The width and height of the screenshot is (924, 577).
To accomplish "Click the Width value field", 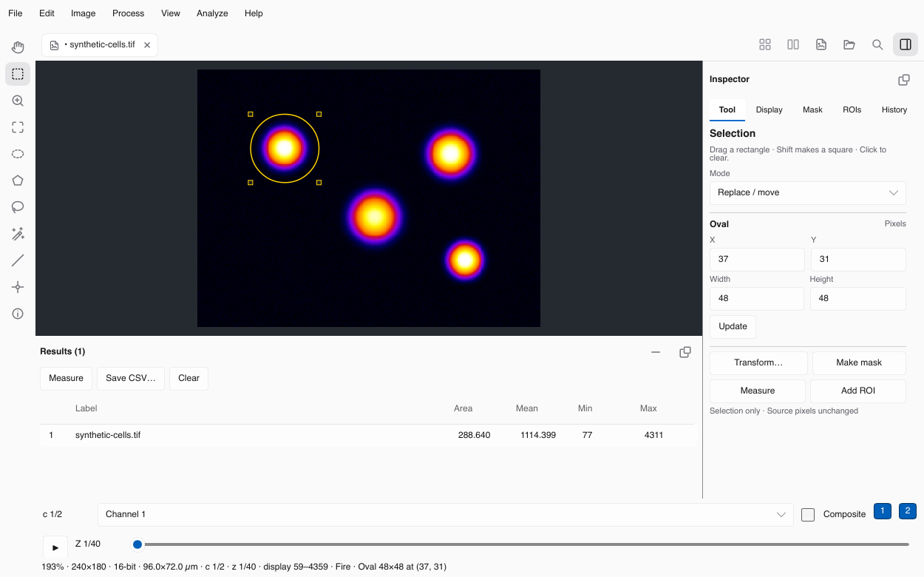I will coord(757,298).
